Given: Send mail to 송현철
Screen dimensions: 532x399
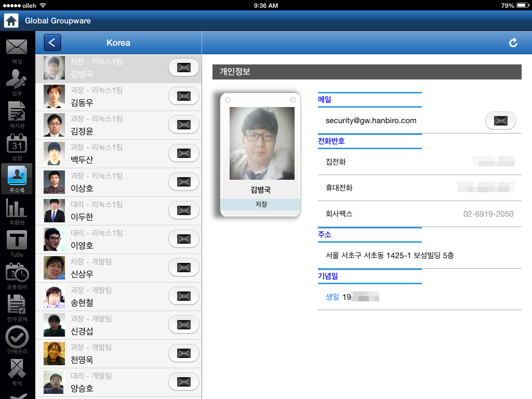Looking at the screenshot, I should point(183,296).
